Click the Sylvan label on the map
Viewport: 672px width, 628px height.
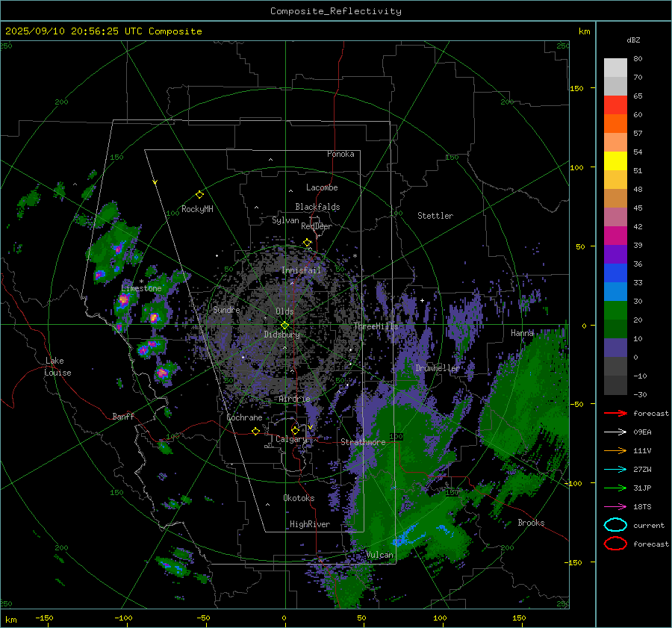coord(285,220)
